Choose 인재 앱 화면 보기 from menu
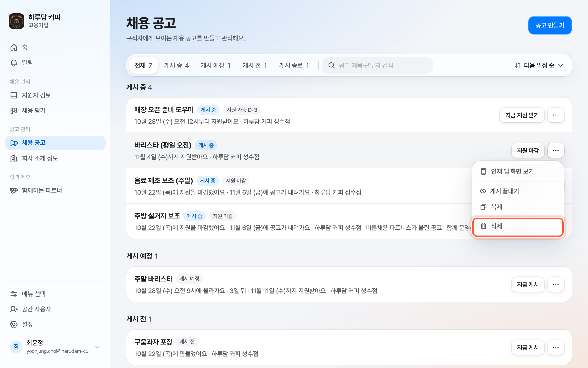588x368 pixels. [x=518, y=171]
